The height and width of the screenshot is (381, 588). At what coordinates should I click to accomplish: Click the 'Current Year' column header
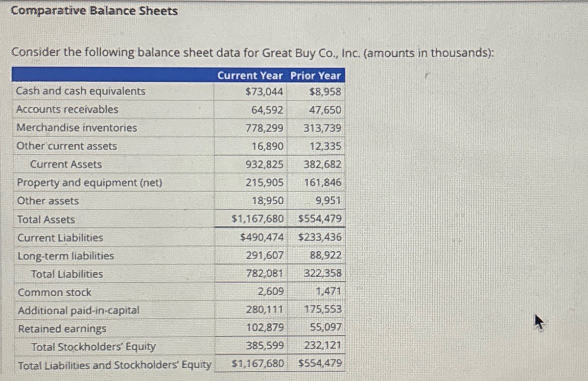click(250, 75)
